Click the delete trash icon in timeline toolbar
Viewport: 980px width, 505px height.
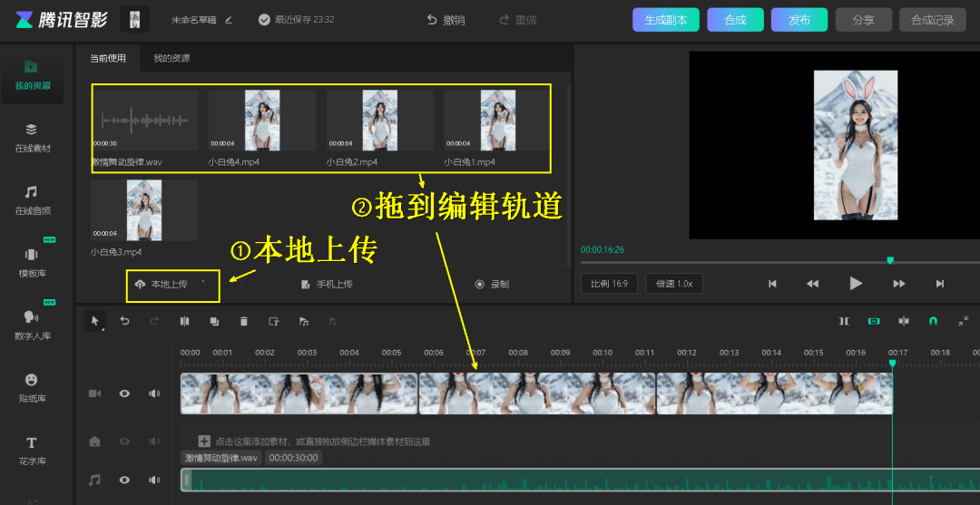coord(243,321)
